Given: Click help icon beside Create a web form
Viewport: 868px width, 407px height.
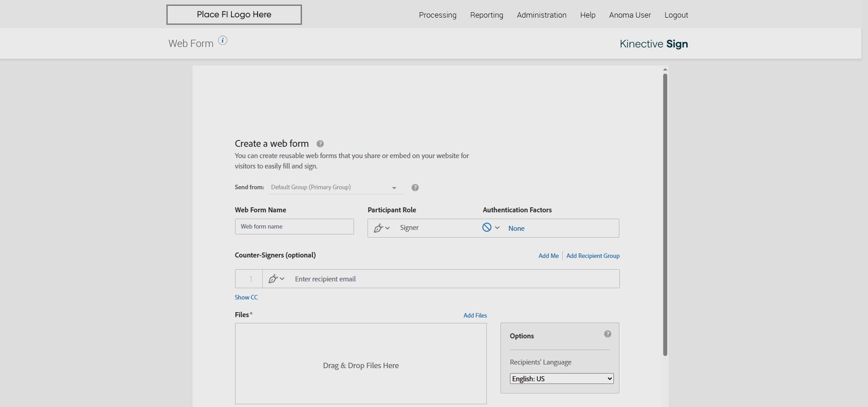Looking at the screenshot, I should tap(320, 144).
